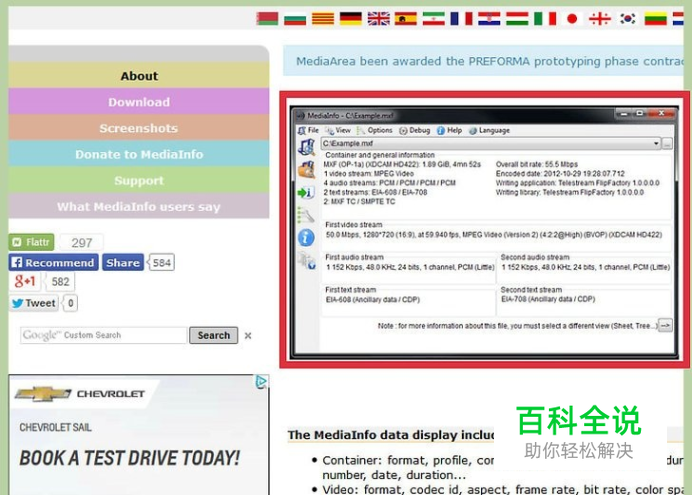The image size is (692, 495).
Task: Click the Flattr button
Action: tap(31, 242)
